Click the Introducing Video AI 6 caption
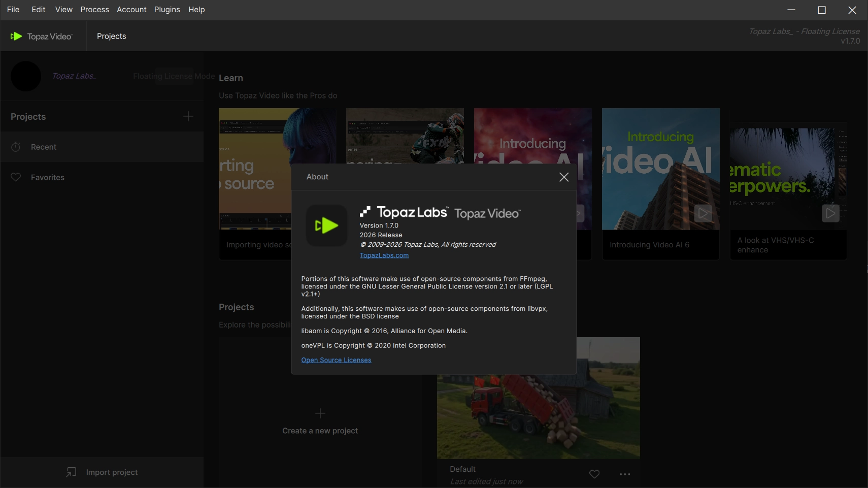The height and width of the screenshot is (488, 868). pyautogui.click(x=650, y=245)
